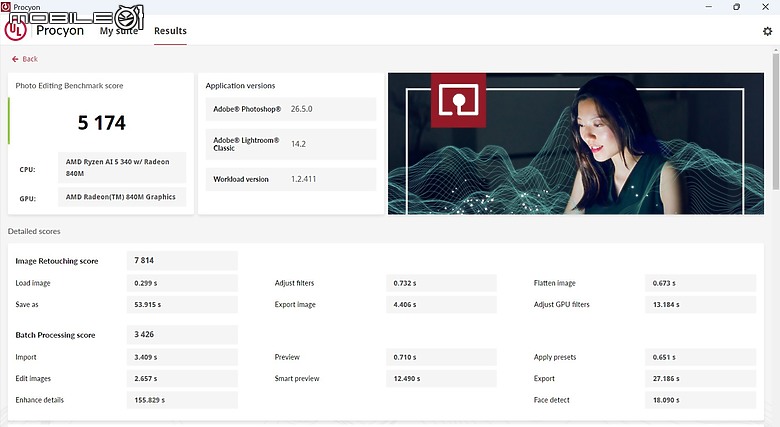The width and height of the screenshot is (780, 427).
Task: Click the Adjust GPU filters value 13.184 s
Action: click(700, 305)
